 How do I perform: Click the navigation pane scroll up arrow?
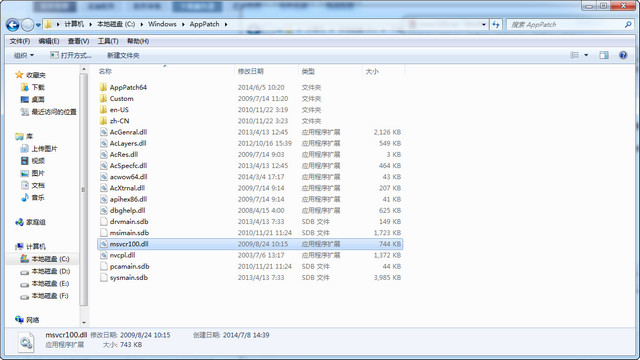[x=84, y=69]
